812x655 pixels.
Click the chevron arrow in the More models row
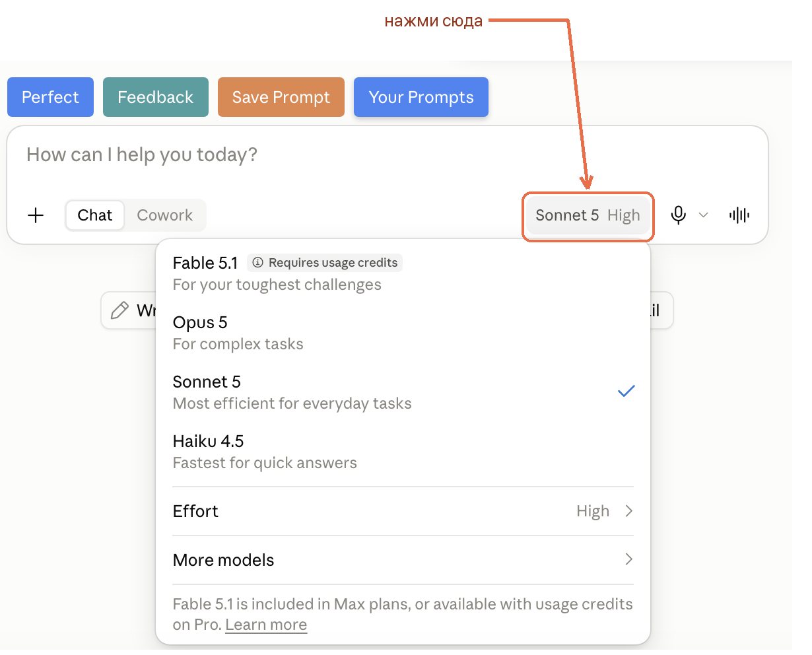pos(628,560)
